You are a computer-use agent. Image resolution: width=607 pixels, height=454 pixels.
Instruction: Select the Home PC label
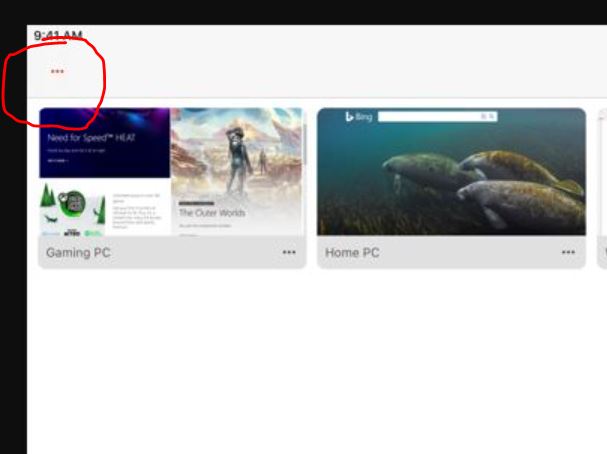coord(352,253)
